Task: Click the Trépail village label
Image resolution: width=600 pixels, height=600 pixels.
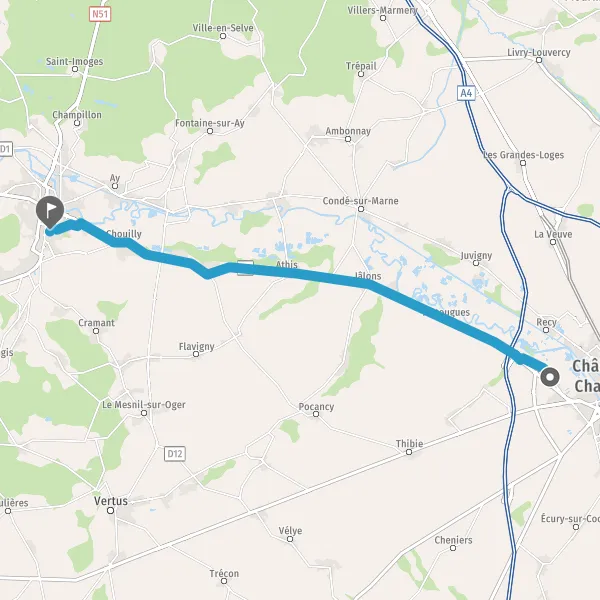Action: 361,66
